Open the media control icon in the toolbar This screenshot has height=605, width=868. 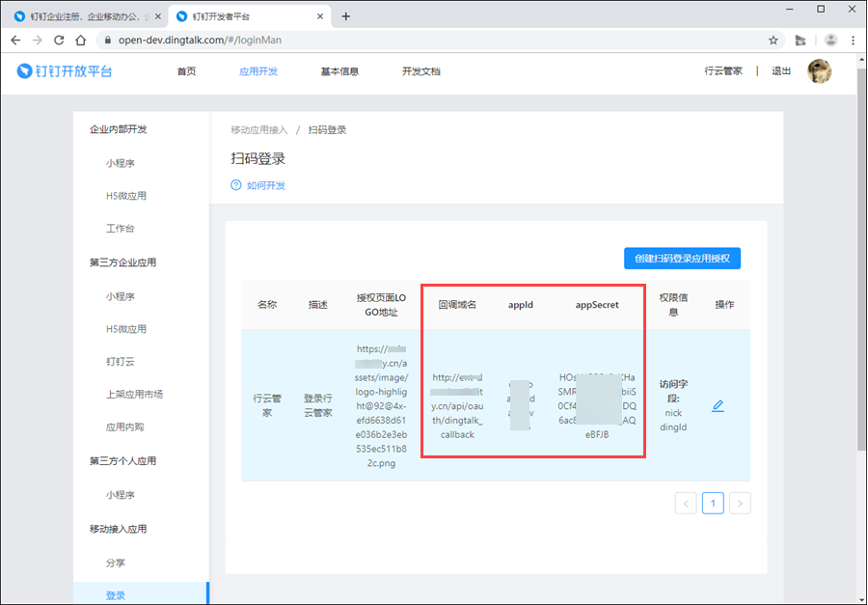(x=800, y=40)
